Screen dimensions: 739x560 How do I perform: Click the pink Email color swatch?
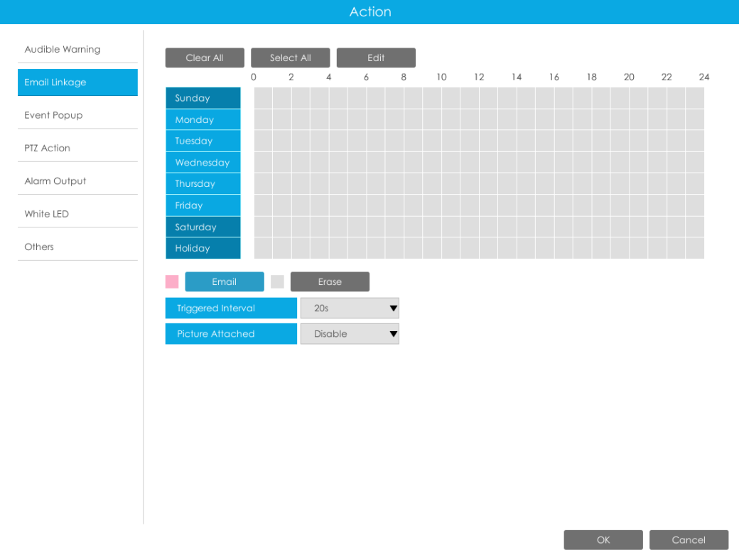tap(172, 282)
